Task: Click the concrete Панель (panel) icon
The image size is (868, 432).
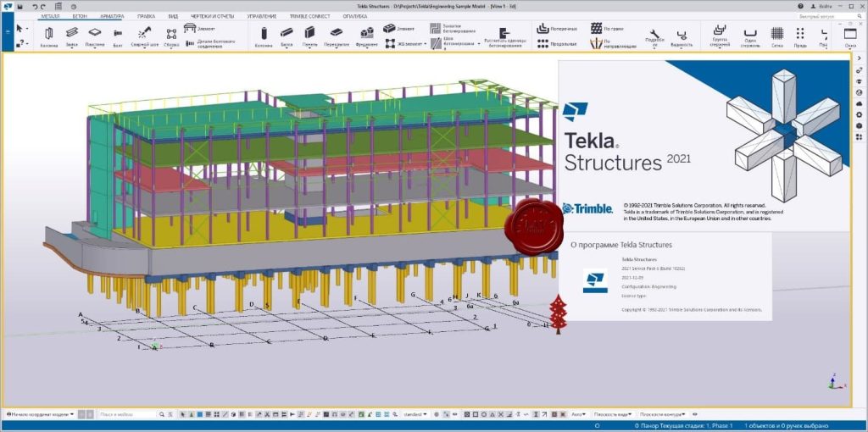Action: 309,36
